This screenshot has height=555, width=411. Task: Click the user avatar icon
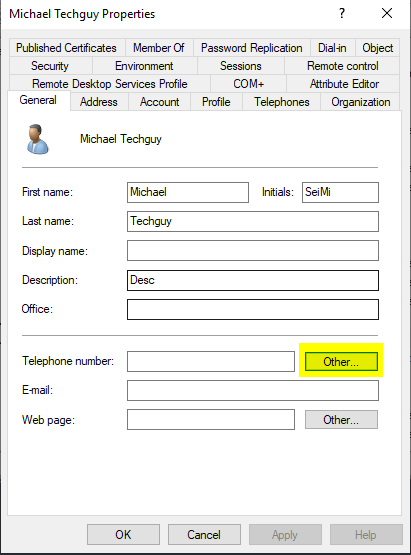[38, 139]
